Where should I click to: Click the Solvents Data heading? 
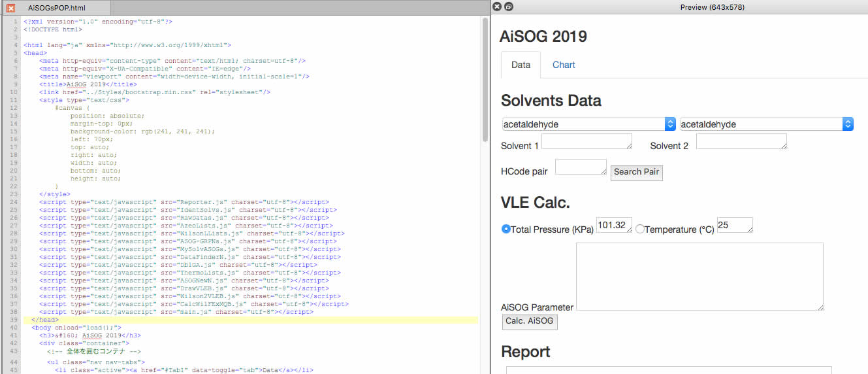[x=551, y=101]
